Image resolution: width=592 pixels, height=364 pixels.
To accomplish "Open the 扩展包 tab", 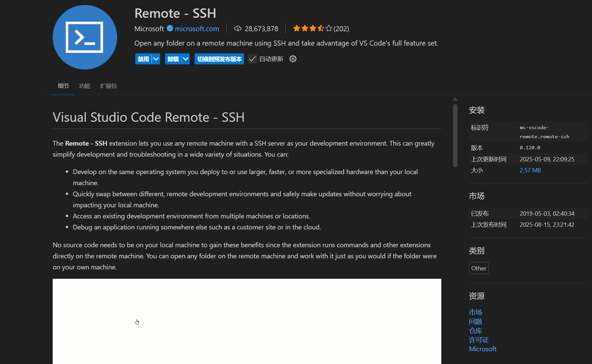I will [x=108, y=86].
